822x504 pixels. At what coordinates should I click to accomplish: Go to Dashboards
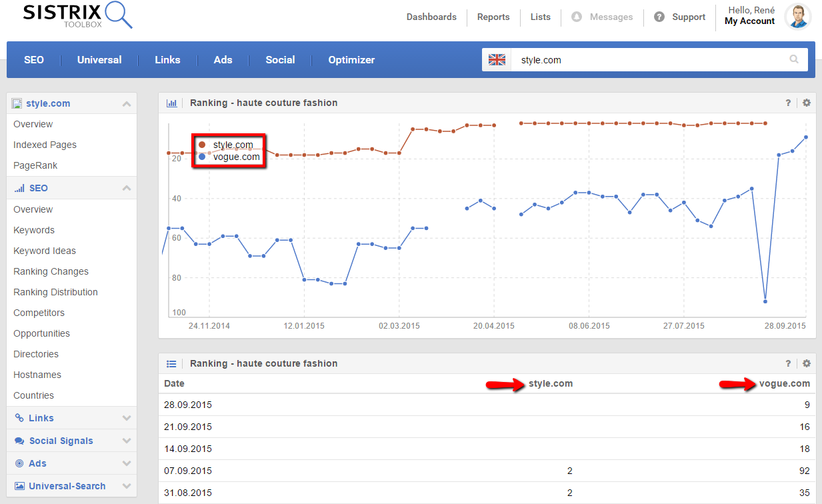(431, 17)
